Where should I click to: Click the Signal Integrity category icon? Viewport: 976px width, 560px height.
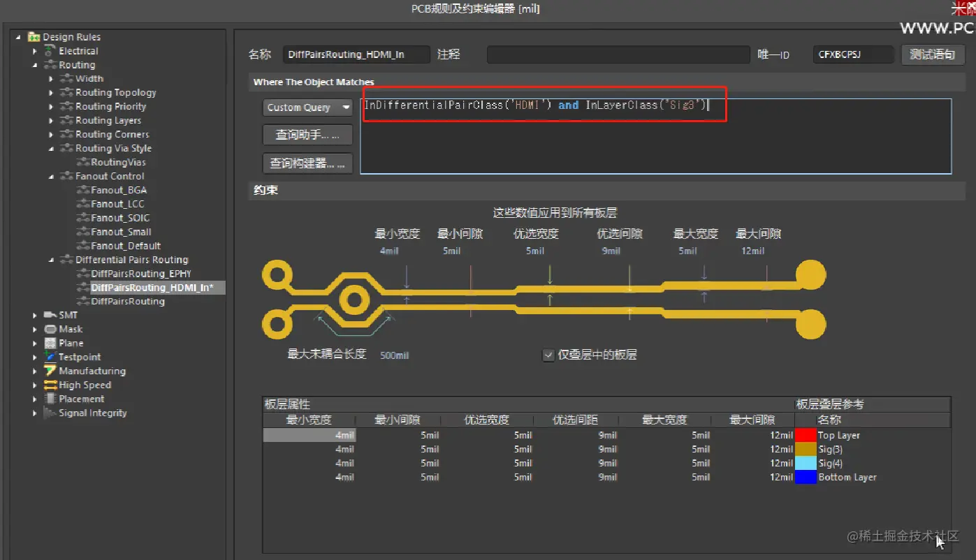[x=50, y=413]
